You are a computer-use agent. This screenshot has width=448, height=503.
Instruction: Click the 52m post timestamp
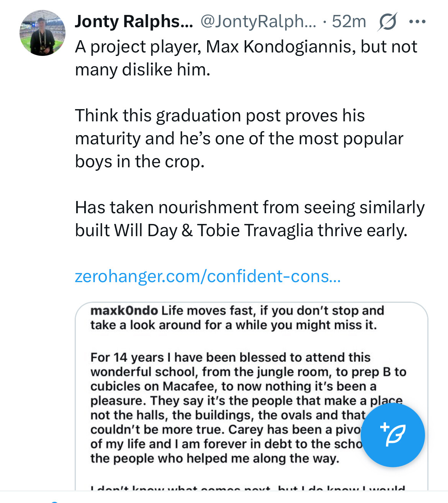(x=349, y=22)
